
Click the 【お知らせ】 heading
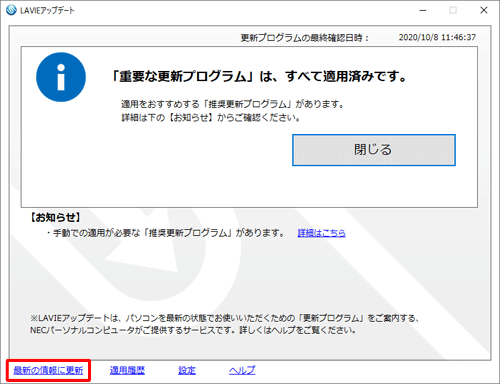55,218
